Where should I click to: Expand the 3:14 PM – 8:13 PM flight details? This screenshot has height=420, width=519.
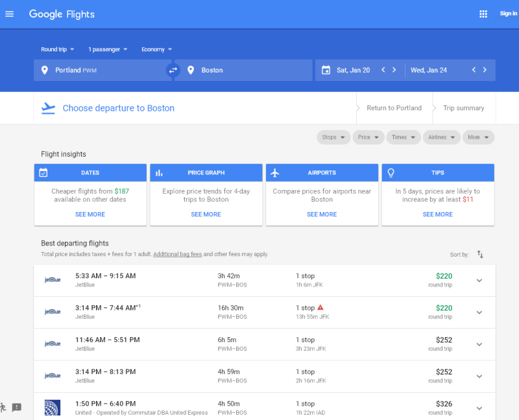click(x=479, y=377)
